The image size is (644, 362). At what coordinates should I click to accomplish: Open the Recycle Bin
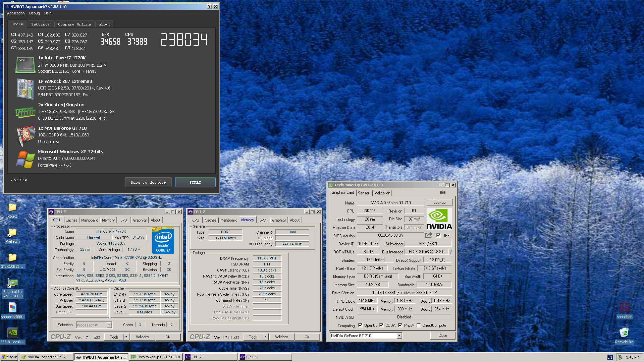point(624,336)
